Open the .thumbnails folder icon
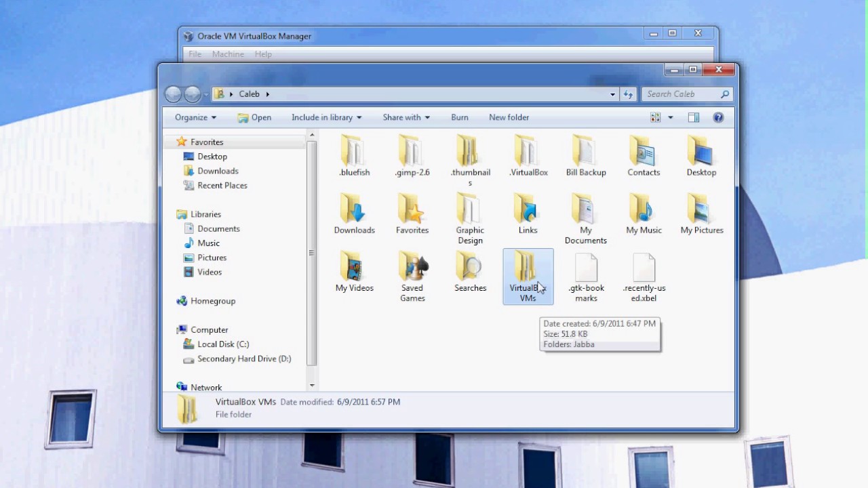The width and height of the screenshot is (868, 488). 469,150
